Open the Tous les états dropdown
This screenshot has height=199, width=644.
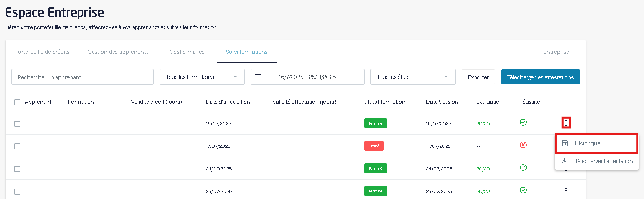(413, 77)
